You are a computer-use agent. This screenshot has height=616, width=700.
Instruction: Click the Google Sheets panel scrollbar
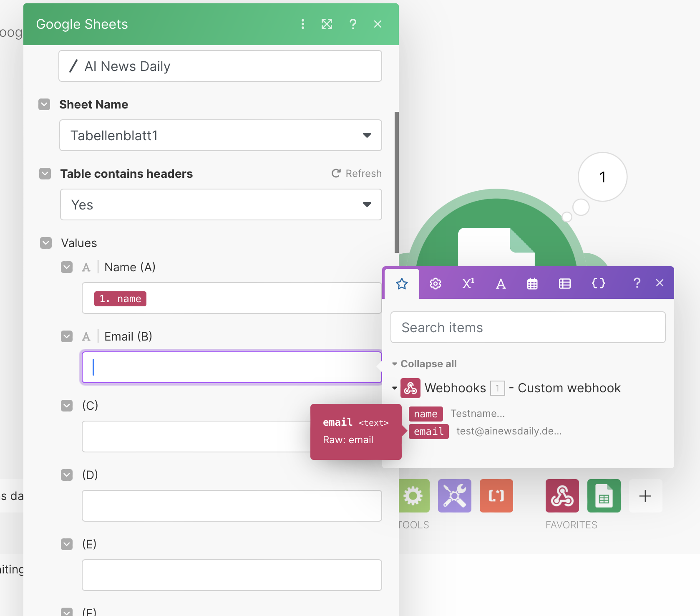point(397,182)
